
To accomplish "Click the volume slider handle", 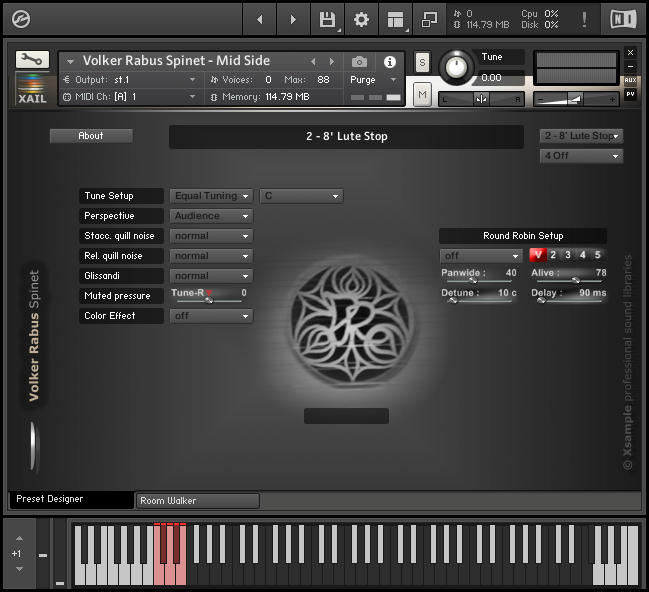I will (x=575, y=99).
